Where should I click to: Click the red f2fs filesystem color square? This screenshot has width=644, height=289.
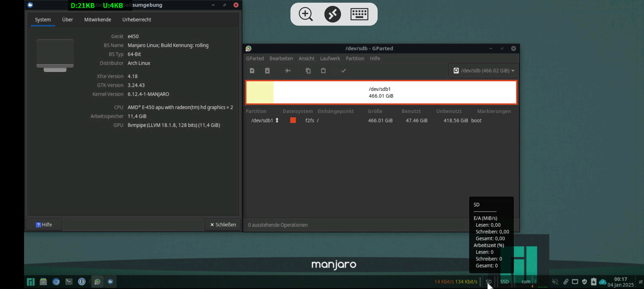(293, 120)
